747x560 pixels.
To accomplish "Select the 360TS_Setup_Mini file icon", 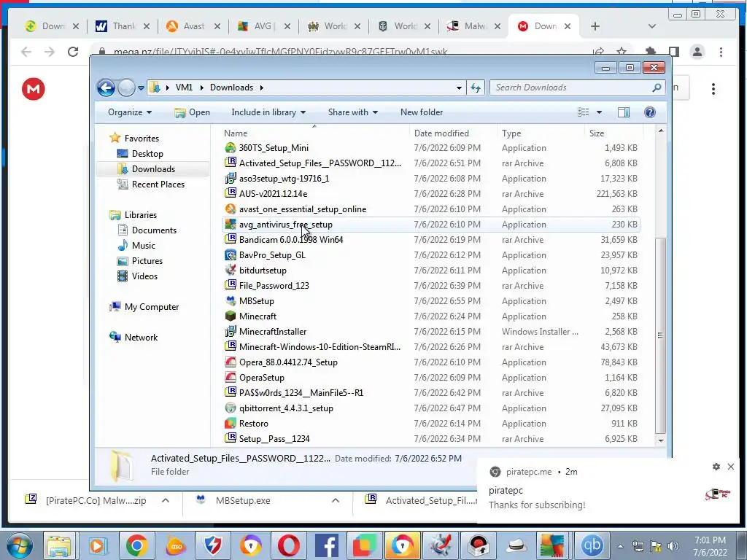I will pyautogui.click(x=231, y=148).
